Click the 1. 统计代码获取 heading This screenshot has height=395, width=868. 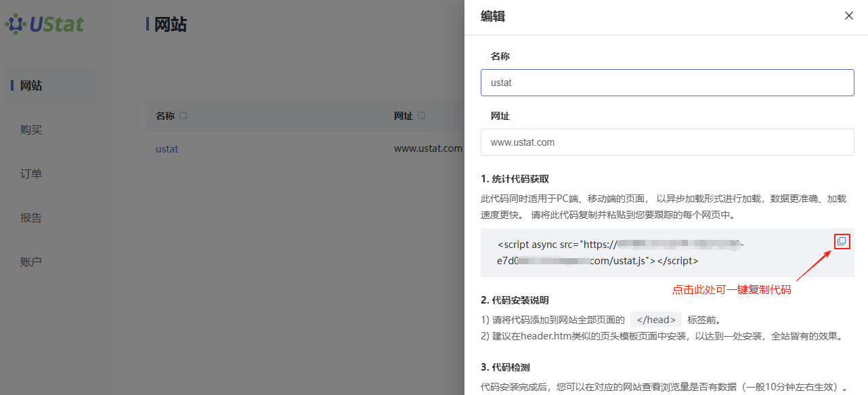(x=515, y=179)
